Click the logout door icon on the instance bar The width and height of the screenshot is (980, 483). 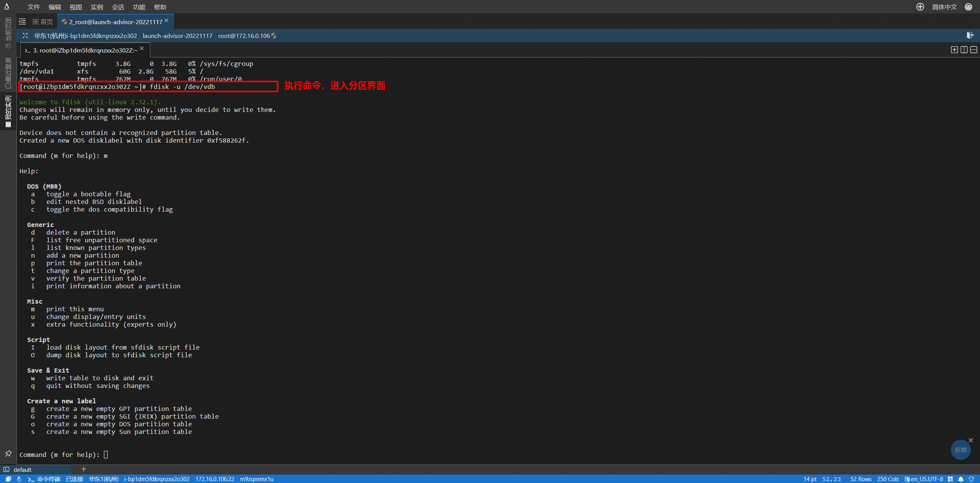(x=971, y=35)
